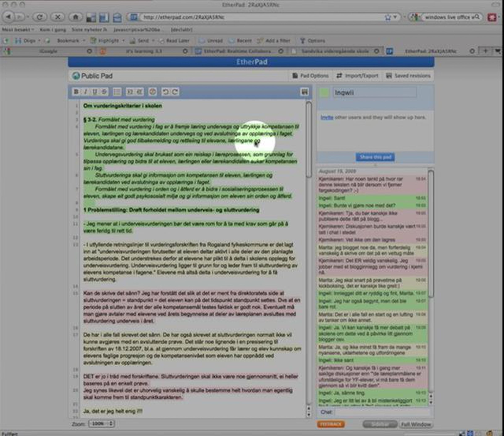Toggle strikethrough formatting in the pad toolbar
This screenshot has height=436, width=504.
click(x=104, y=92)
